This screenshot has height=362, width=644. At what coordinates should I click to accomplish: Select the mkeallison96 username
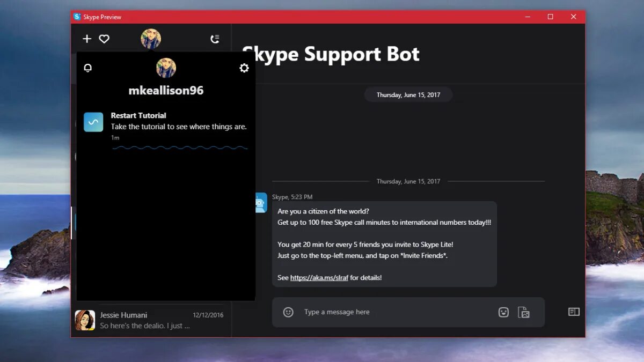(166, 91)
